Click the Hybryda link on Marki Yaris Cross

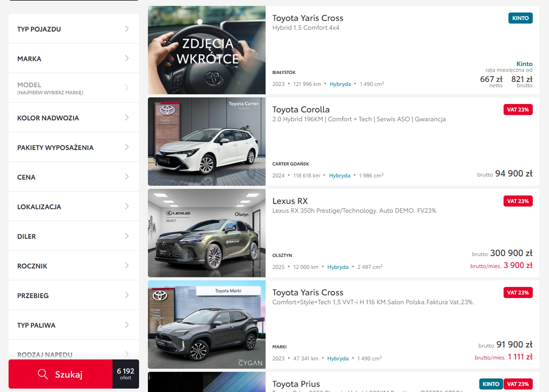338,358
